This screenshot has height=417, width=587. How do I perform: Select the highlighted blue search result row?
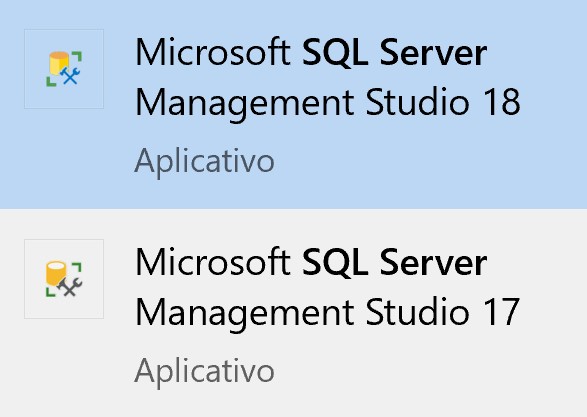294,104
